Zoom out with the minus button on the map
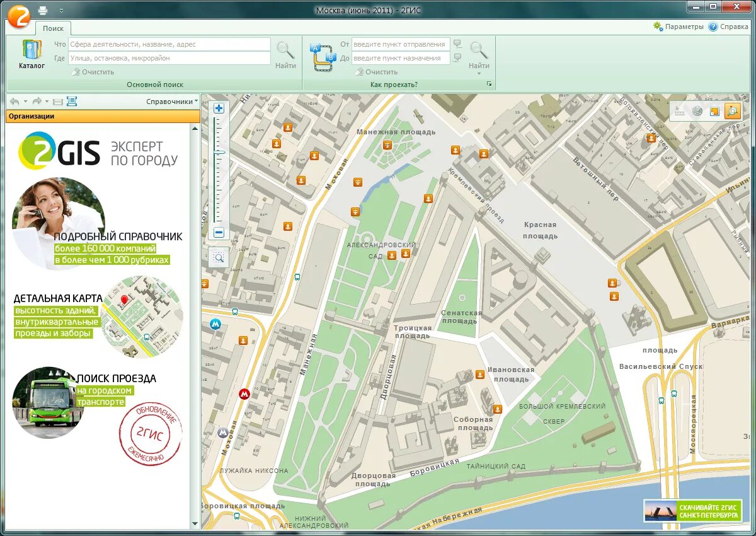The width and height of the screenshot is (756, 536). 219,233
